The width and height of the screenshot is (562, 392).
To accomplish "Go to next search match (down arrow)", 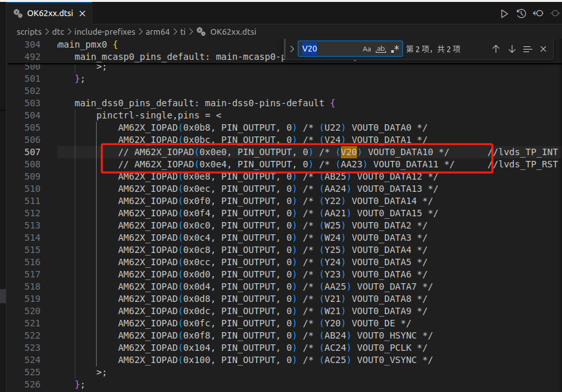I will tap(512, 48).
